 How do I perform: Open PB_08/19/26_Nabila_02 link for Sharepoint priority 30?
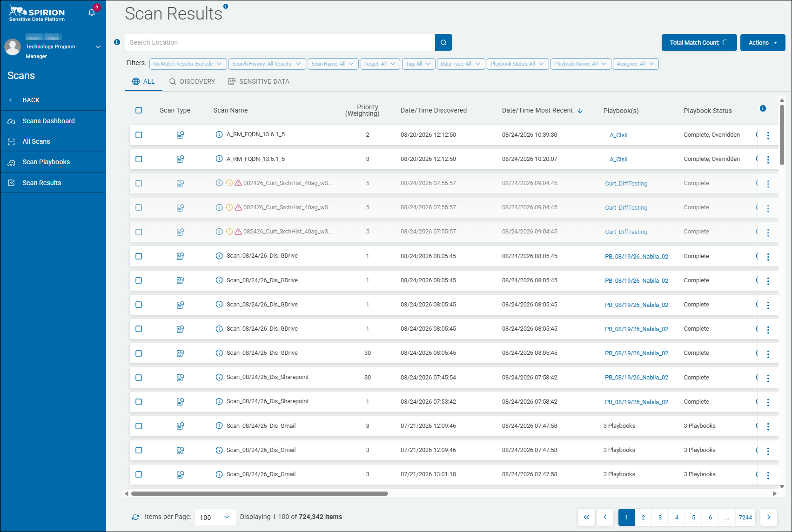click(637, 378)
